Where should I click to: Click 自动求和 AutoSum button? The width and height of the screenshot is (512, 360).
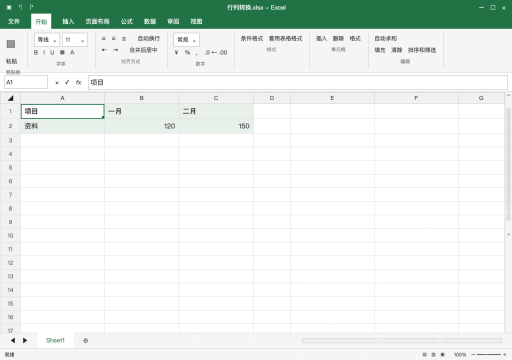(x=386, y=39)
